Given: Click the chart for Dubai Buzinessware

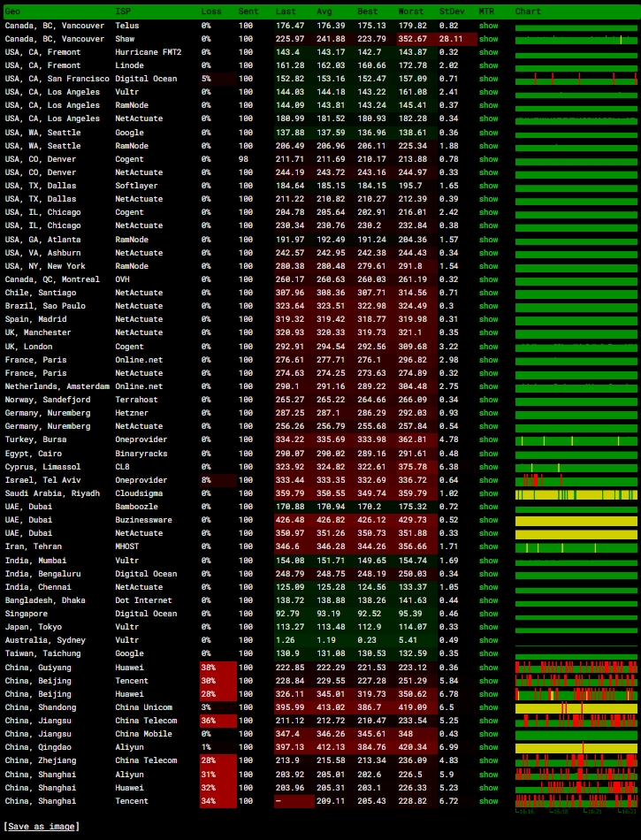Looking at the screenshot, I should click(x=576, y=521).
